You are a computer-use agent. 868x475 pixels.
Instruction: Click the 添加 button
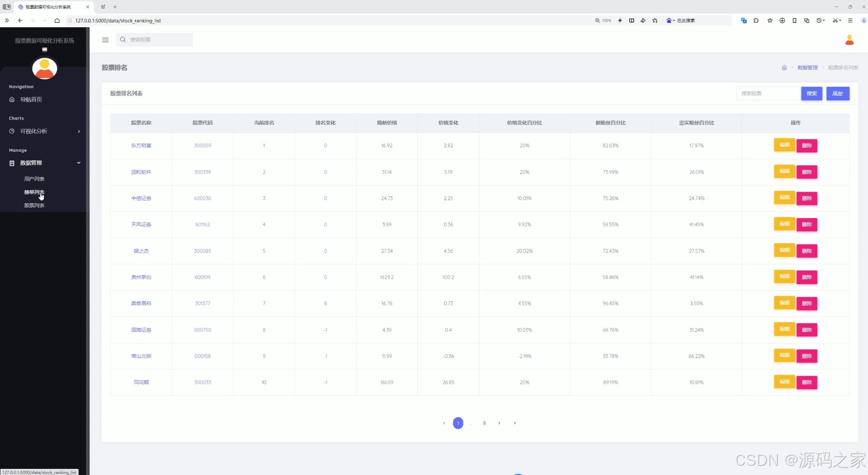[x=837, y=94]
